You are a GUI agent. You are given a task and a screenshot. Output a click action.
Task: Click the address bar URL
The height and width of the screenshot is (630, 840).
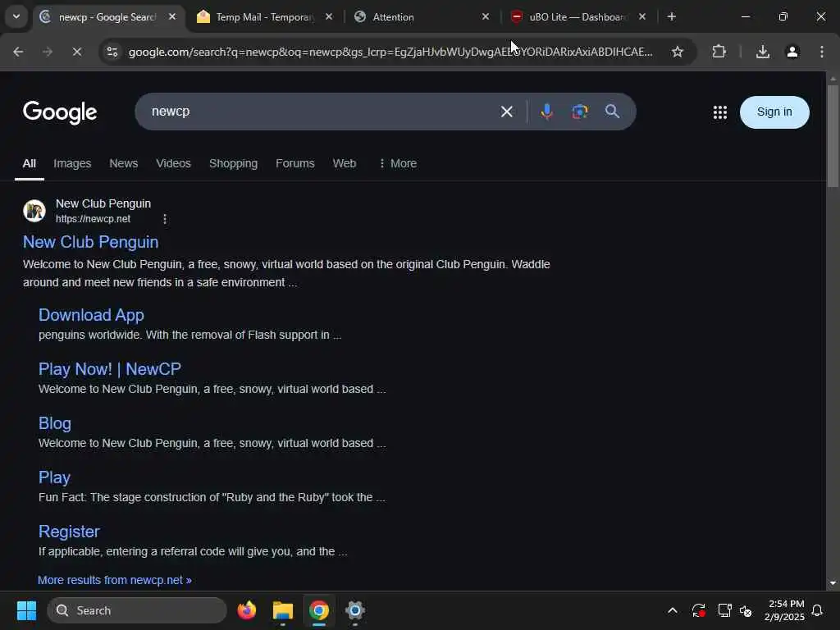click(x=390, y=52)
